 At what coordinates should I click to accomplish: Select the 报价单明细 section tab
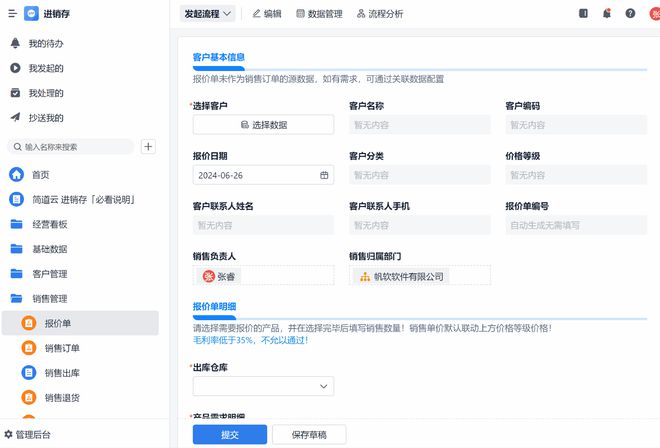214,307
